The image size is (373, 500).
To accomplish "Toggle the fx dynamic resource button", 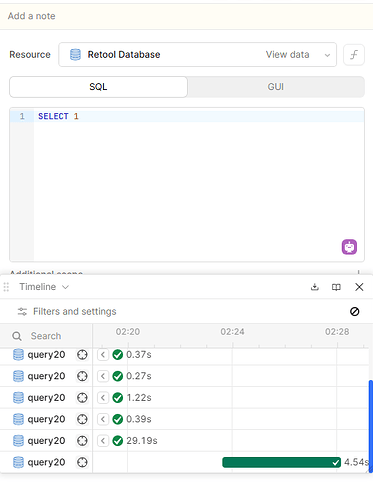I will click(x=354, y=54).
